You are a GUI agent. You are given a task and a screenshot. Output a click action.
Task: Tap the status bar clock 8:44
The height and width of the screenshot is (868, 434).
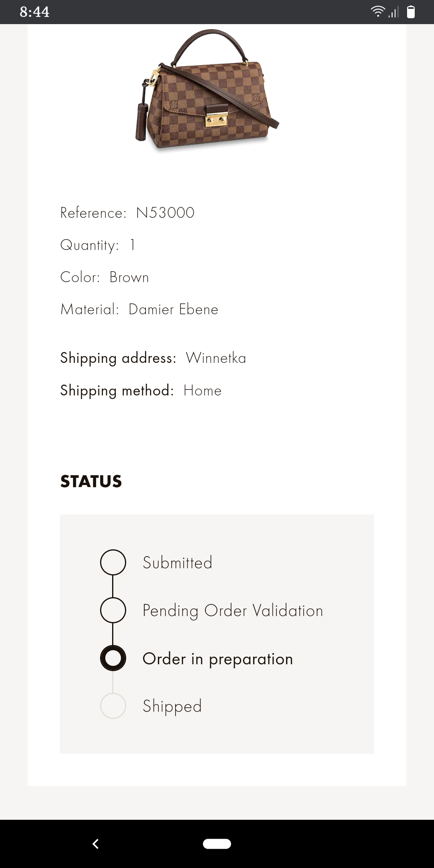[35, 12]
